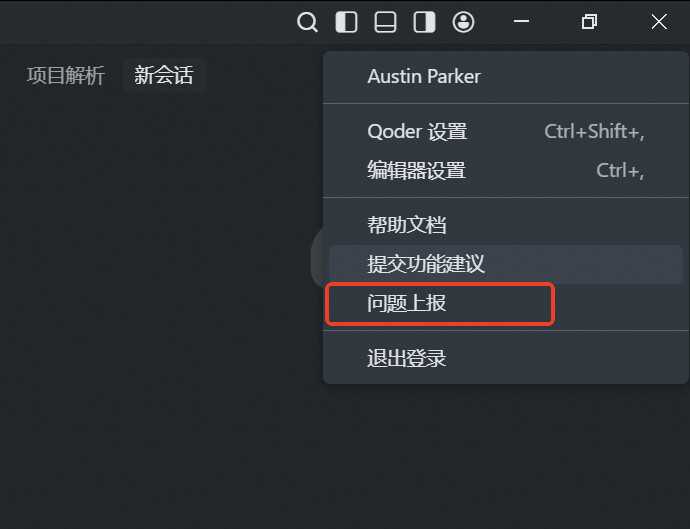690x529 pixels.
Task: Toggle the left sidebar layout icon
Action: 346,22
